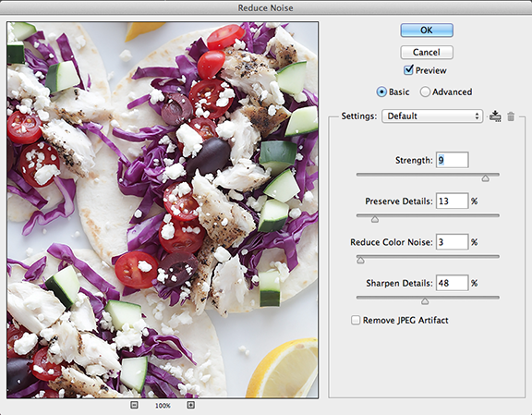Screen dimensions: 532x415
Task: Select the Advanced radio button
Action: click(x=425, y=92)
